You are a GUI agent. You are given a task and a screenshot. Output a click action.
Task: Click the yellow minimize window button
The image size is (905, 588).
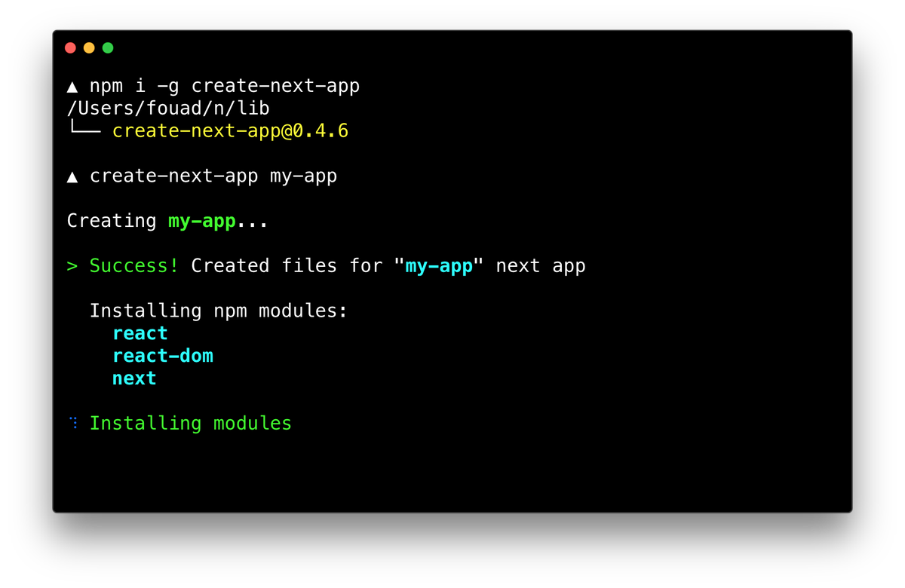(89, 47)
